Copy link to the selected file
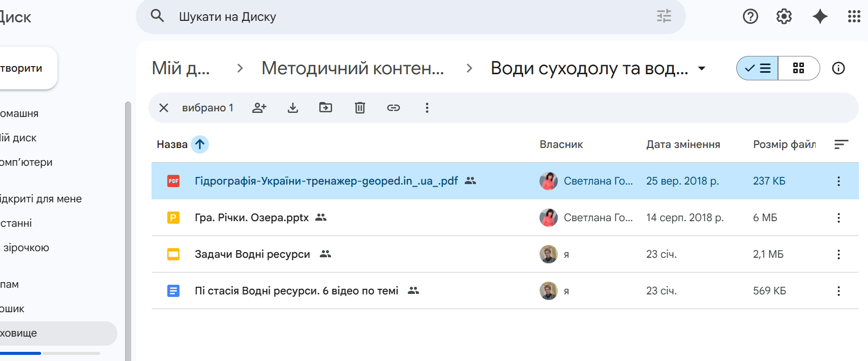Image resolution: width=868 pixels, height=361 pixels. [x=394, y=108]
